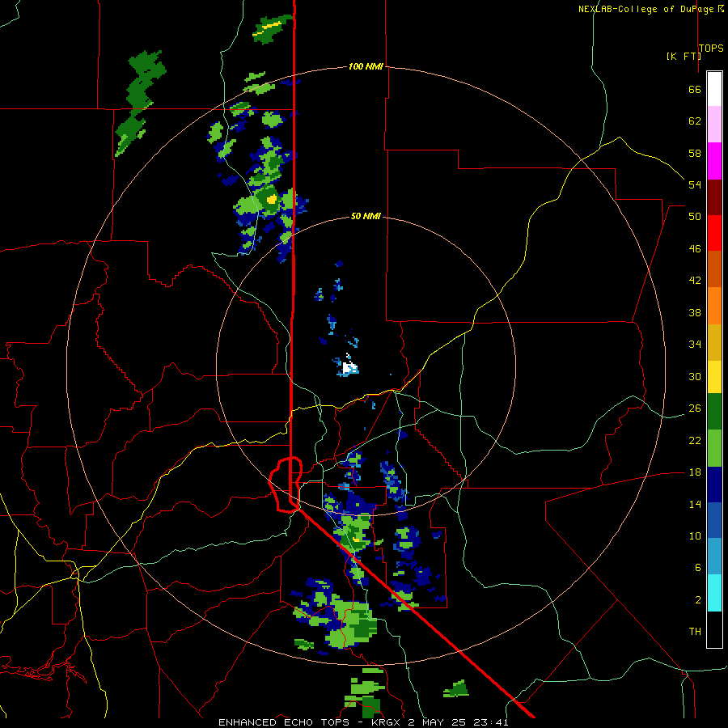Click the bright red 50 kft swatch

pos(714,233)
